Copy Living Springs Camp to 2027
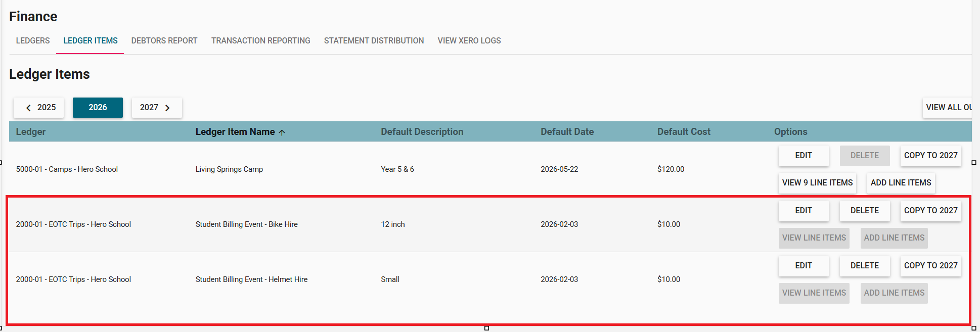 (930, 156)
